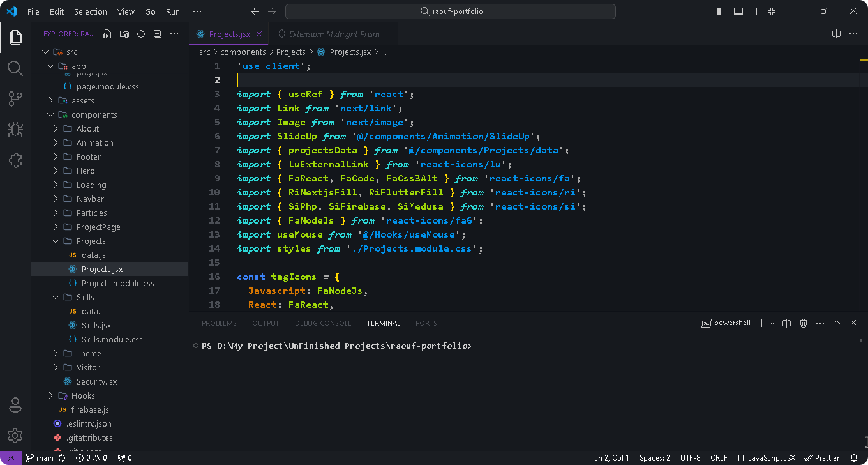Viewport: 868px width, 465px height.
Task: Go back using the navigation arrow
Action: tap(255, 11)
